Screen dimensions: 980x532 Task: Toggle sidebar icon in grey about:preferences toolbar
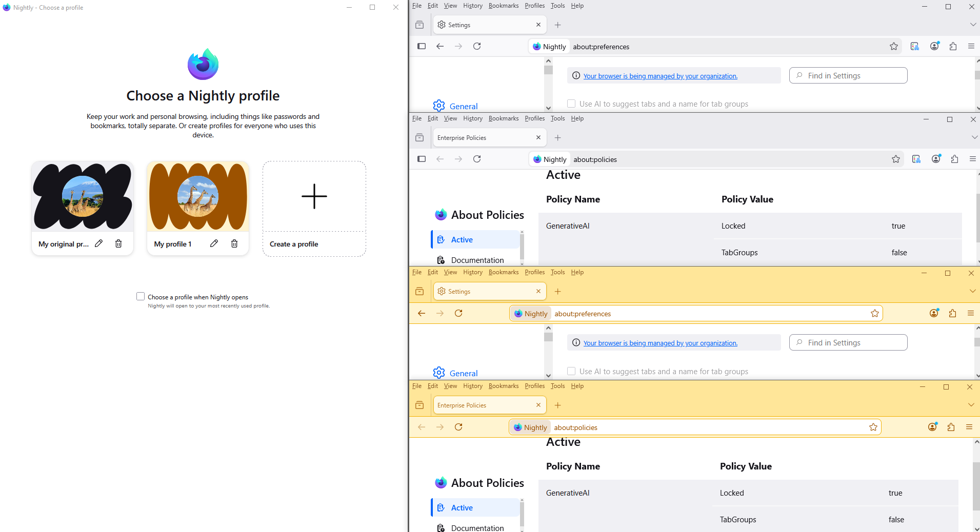tap(422, 46)
